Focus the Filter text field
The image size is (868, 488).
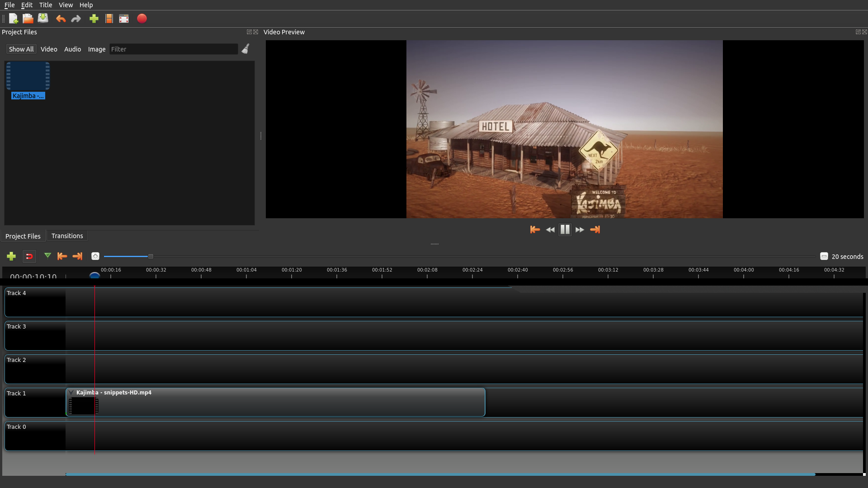click(174, 49)
